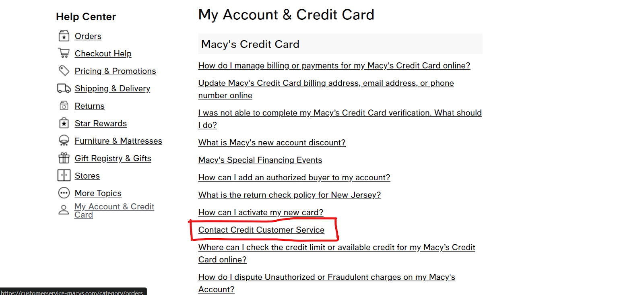
Task: Open the add an authorized buyer question
Action: coord(294,177)
